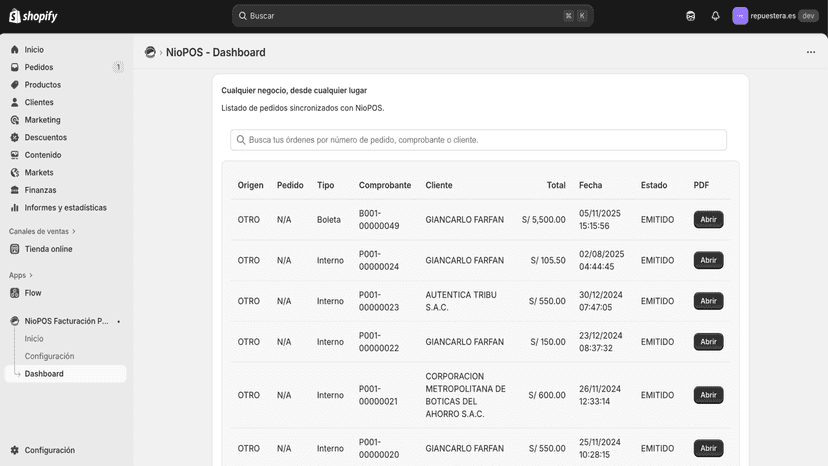Click the Boleta type cell

pos(328,219)
